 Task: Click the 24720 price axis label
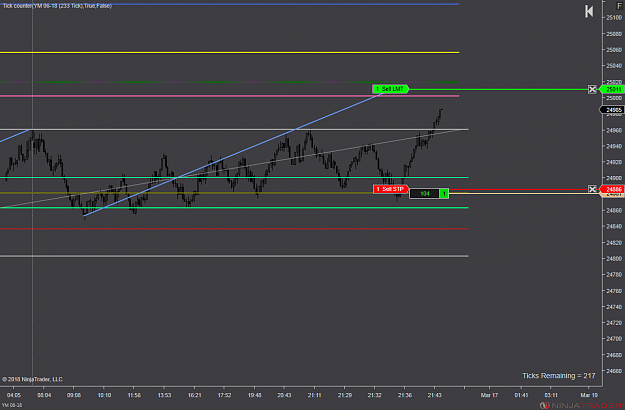(614, 323)
